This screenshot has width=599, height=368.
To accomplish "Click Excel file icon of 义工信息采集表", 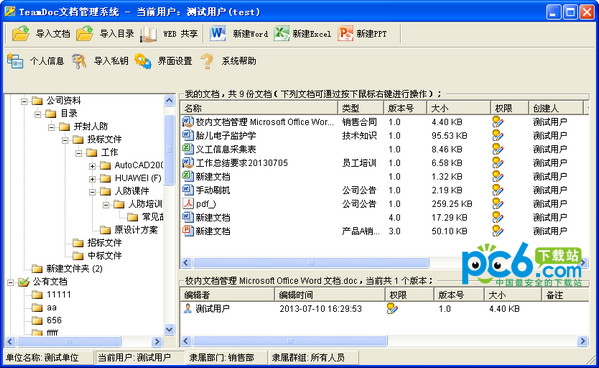I will [188, 149].
